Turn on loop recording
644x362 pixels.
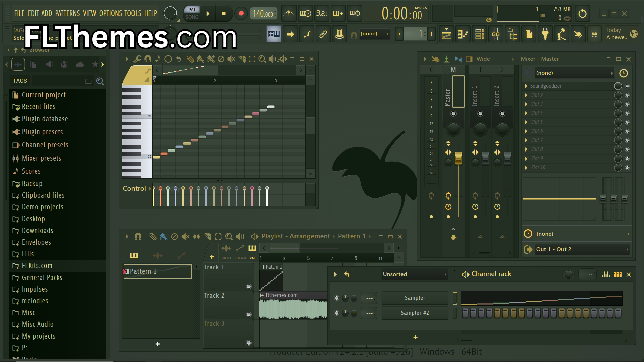click(x=355, y=14)
